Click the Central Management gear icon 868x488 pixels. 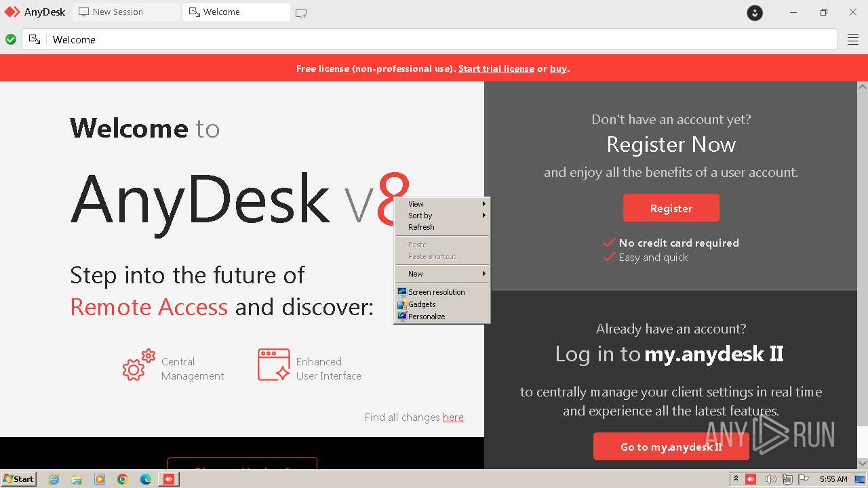tap(139, 365)
